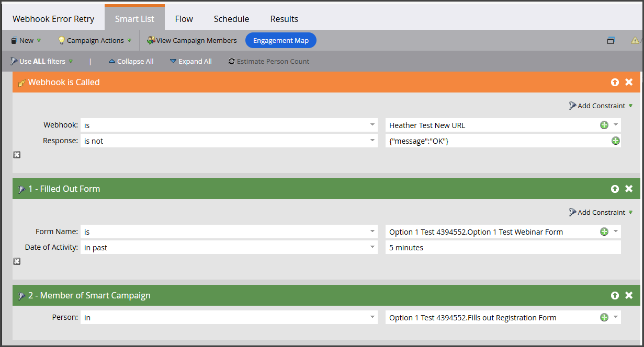This screenshot has width=644, height=347.
Task: Expand the Fills out Registration Form dropdown
Action: point(616,317)
